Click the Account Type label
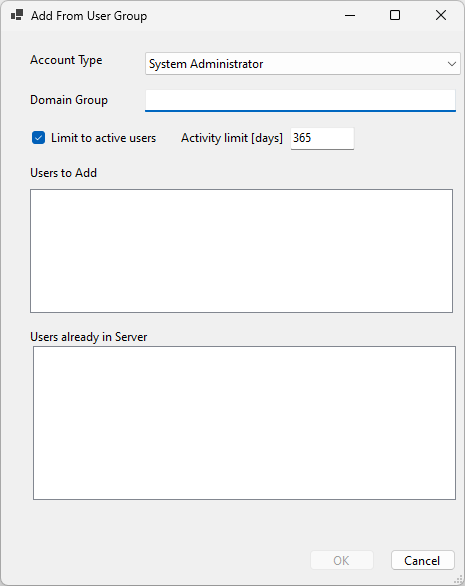Screen dimensions: 465x586 click(x=66, y=60)
